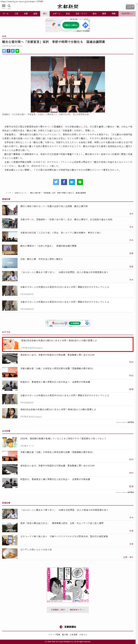The height and width of the screenshot is (644, 138).
Task: Click the 定期購読 ご案内 link
Action: pos(58,609)
